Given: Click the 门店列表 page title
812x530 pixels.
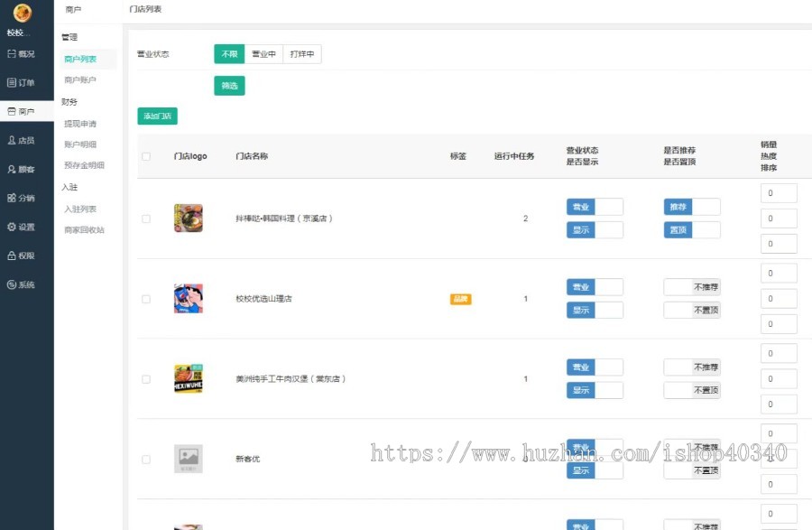Looking at the screenshot, I should (145, 9).
